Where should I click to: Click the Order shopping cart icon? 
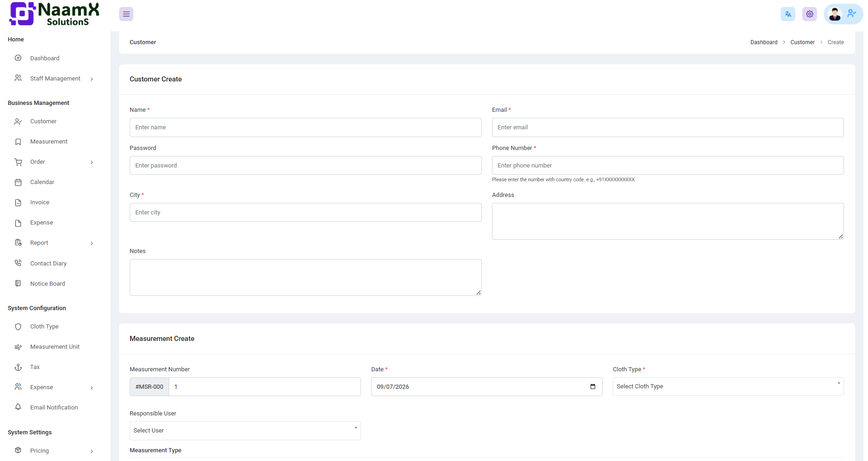point(18,162)
